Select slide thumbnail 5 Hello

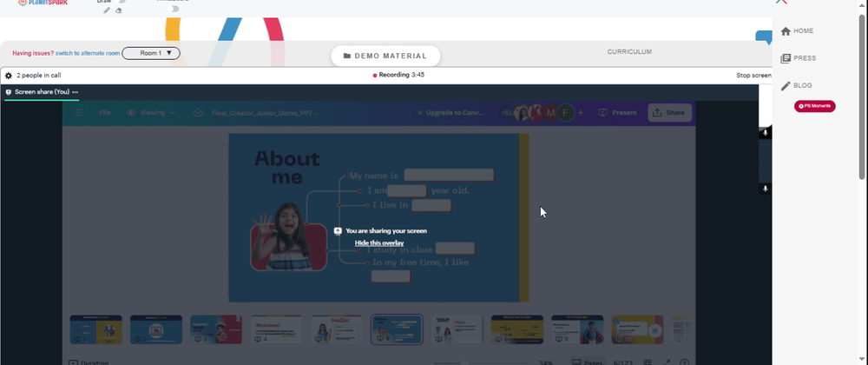click(337, 329)
